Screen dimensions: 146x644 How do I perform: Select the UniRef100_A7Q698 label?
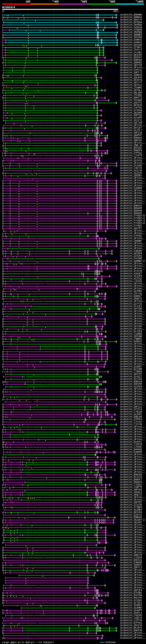coord(131,30)
